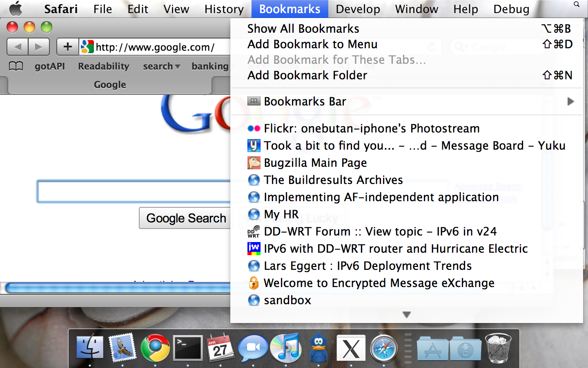This screenshot has width=588, height=368.
Task: Open the View menu
Action: [176, 9]
